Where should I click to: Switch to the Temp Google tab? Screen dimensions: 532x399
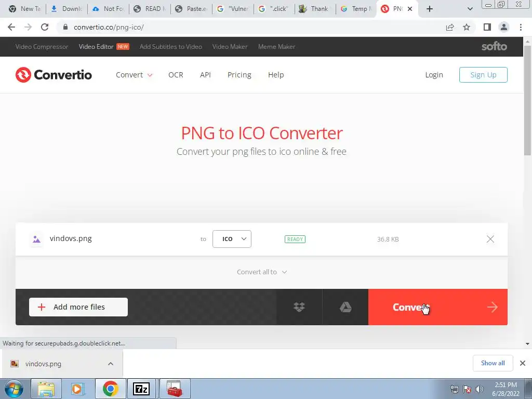[357, 9]
